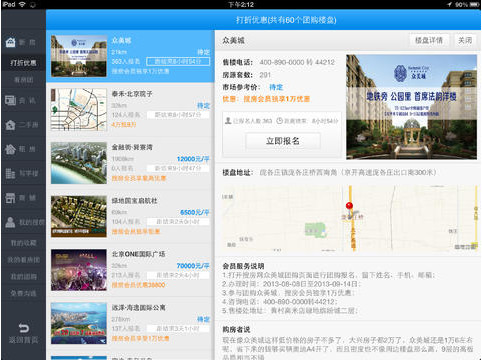Select the 众美城 listing title
The image size is (482, 361).
tap(121, 41)
